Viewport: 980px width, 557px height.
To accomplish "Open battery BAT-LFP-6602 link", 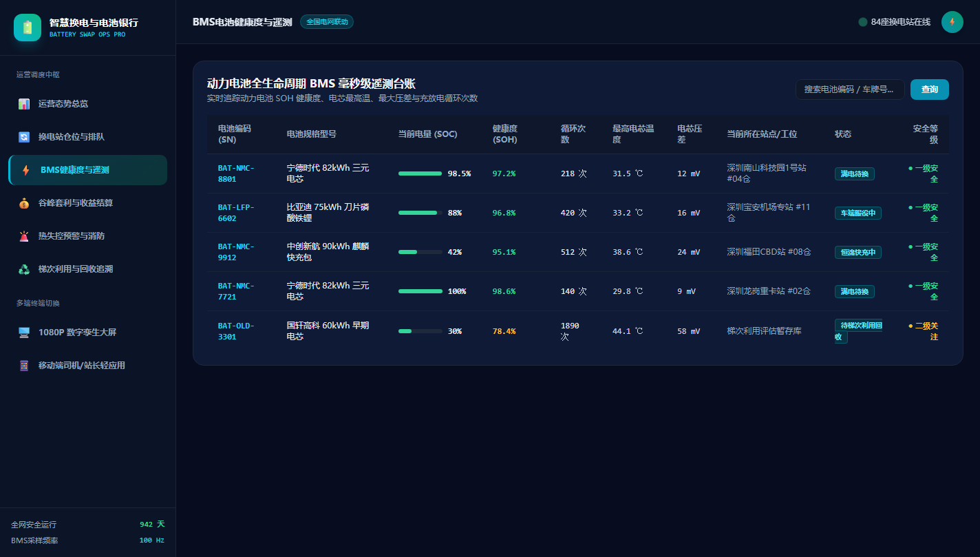I will (x=236, y=213).
